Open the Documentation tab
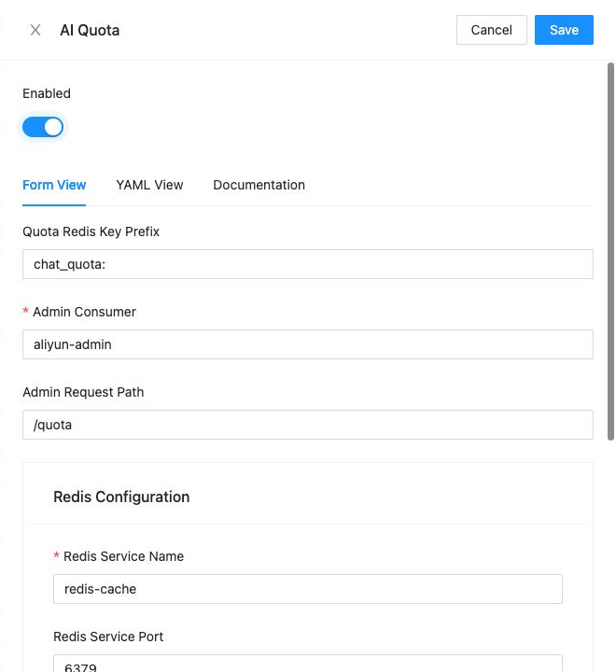Screen dimensions: 616x672 [259, 185]
